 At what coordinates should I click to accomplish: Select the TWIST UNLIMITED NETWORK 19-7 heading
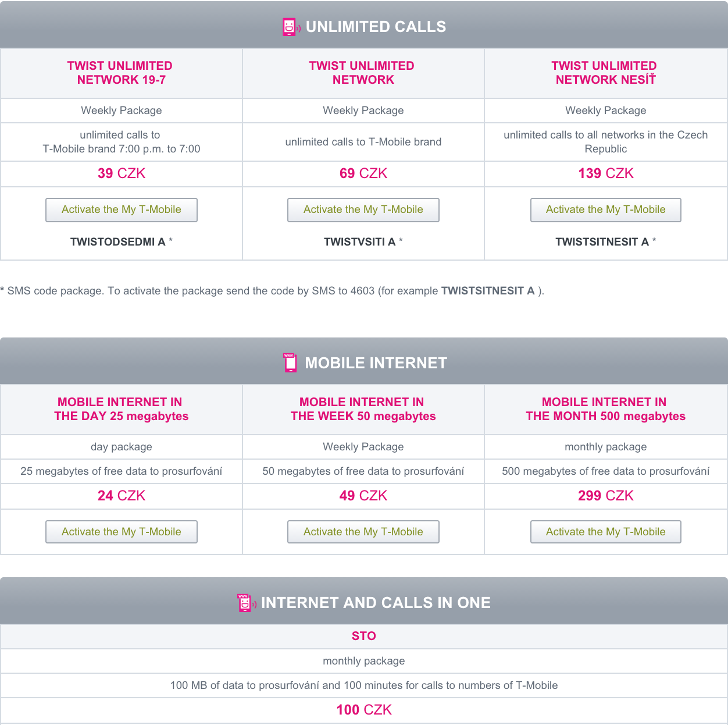pyautogui.click(x=121, y=73)
